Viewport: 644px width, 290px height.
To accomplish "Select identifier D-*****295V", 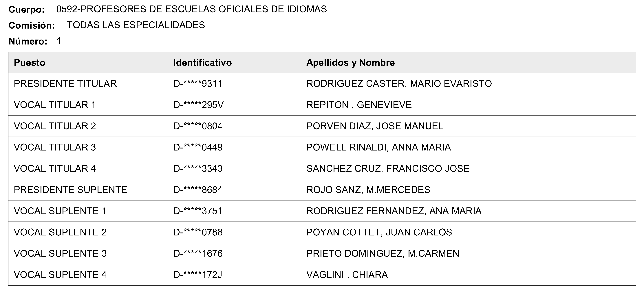I will click(x=198, y=105).
